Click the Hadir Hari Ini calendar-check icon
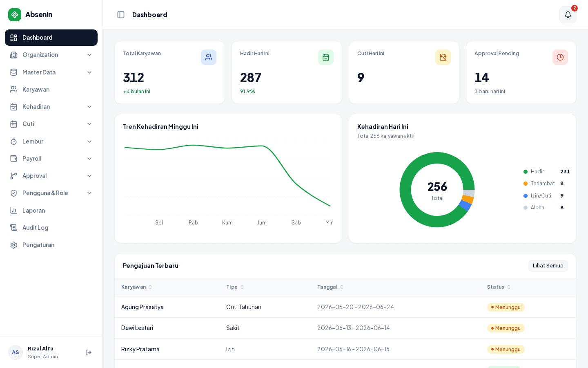The height and width of the screenshot is (368, 588). [326, 57]
